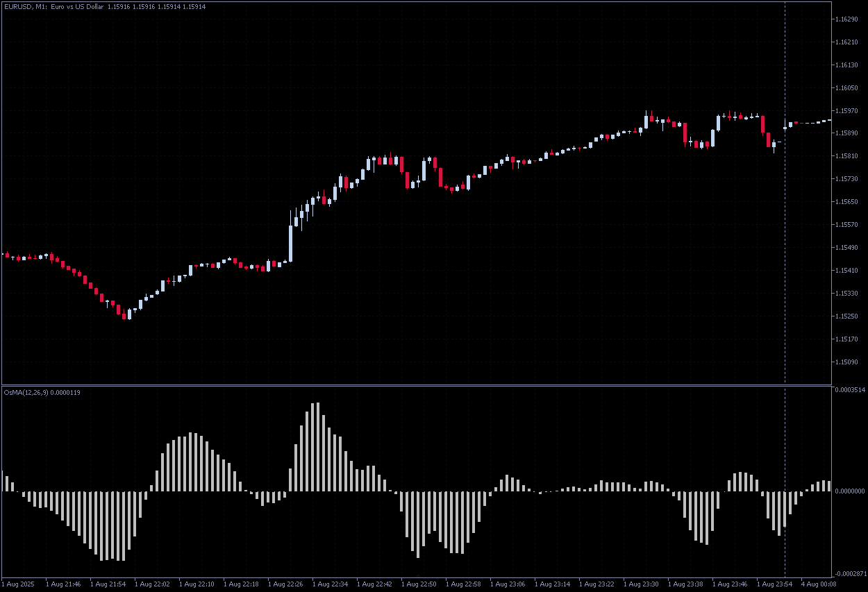Viewport: 868px width, 592px height.
Task: Click the 1 Aug 23:30 time label
Action: 640,584
